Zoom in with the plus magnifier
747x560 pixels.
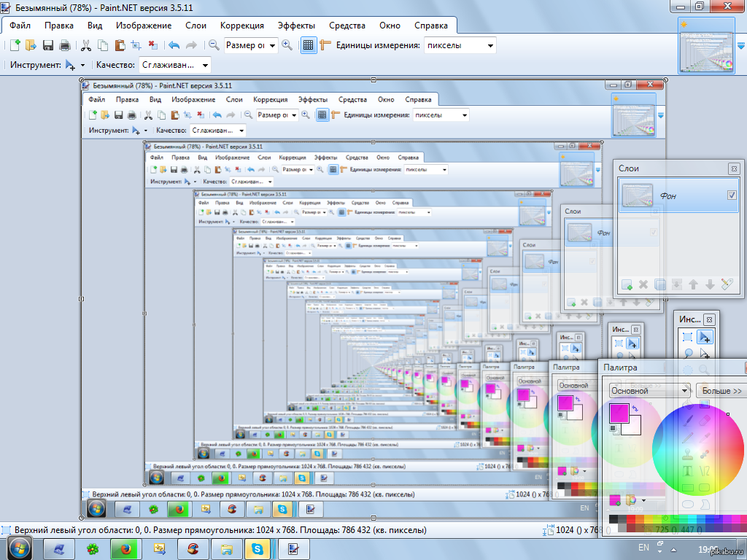click(287, 45)
